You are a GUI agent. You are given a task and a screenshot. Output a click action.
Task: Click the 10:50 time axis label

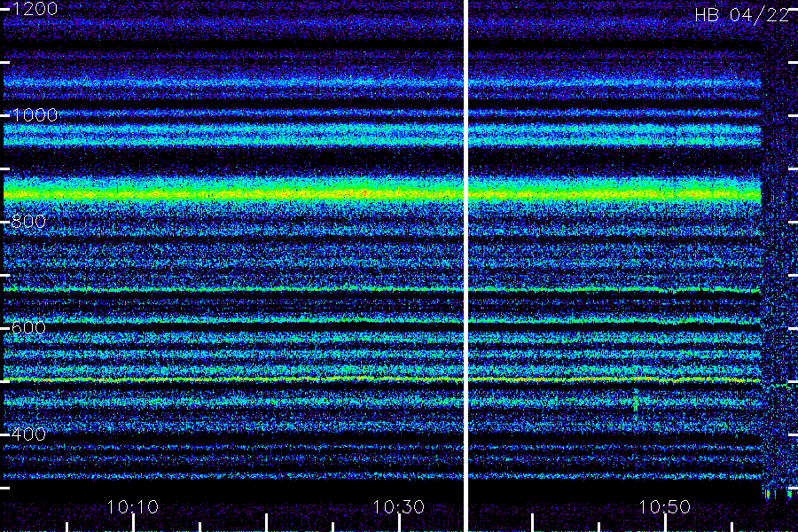pos(665,507)
